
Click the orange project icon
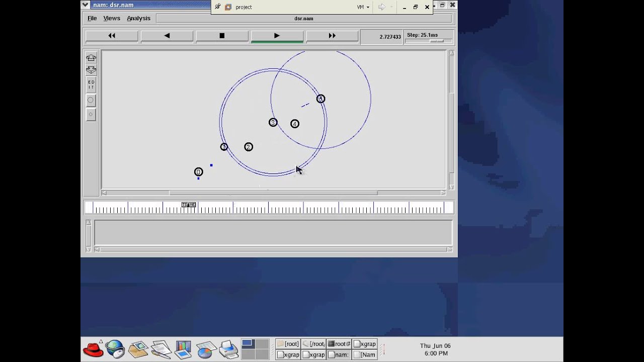click(228, 7)
